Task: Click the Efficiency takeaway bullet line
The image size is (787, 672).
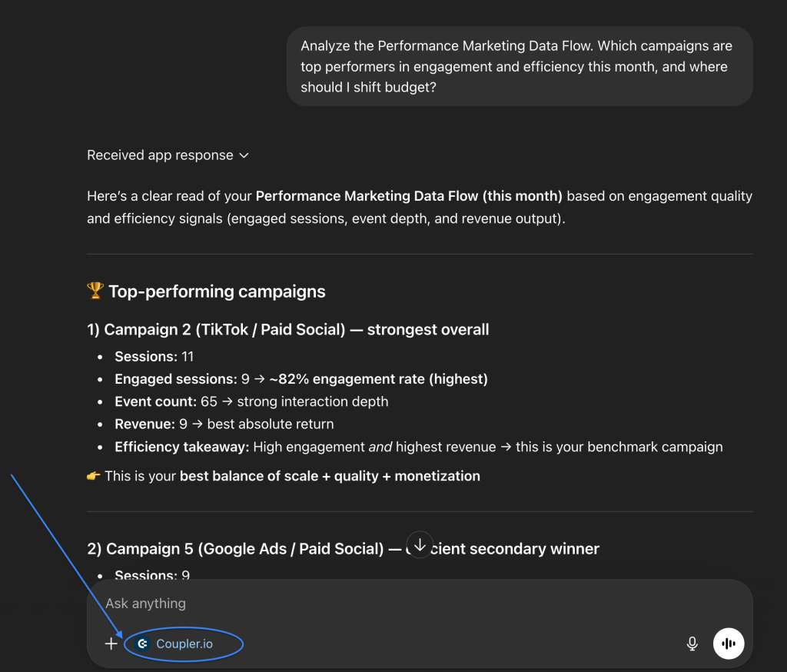Action: tap(418, 447)
